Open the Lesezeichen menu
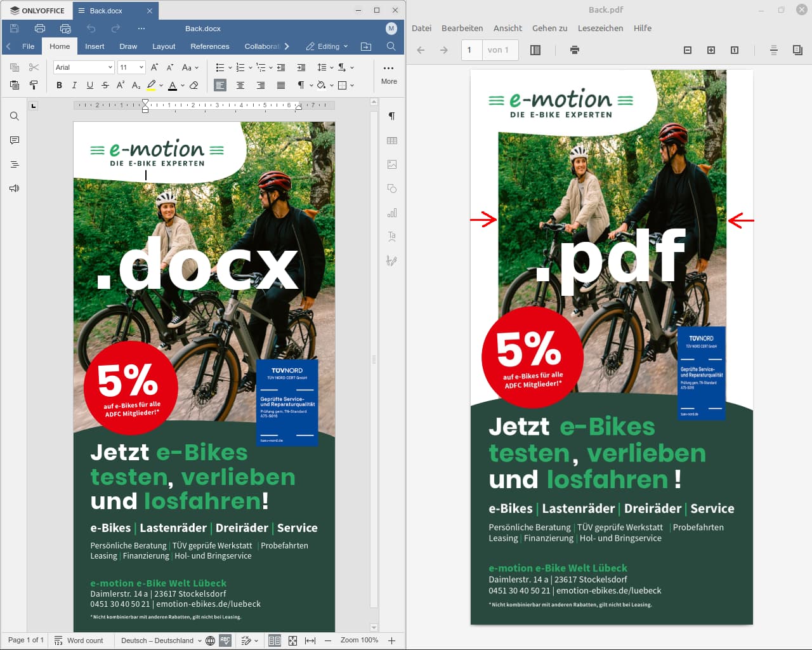This screenshot has height=650, width=812. [600, 28]
